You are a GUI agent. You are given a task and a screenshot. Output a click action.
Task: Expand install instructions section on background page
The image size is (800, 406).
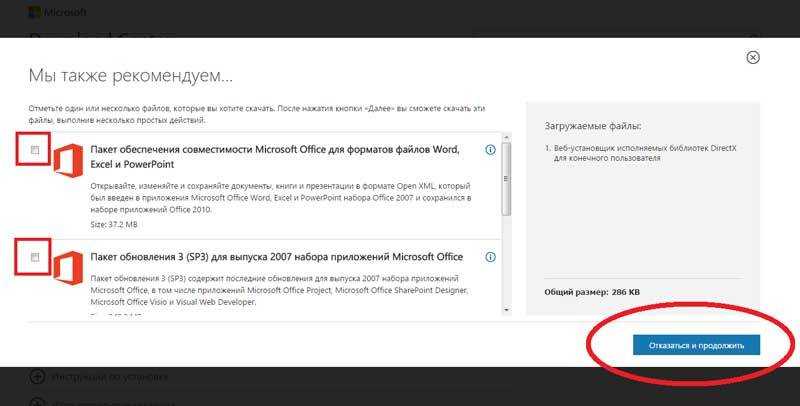point(98,377)
